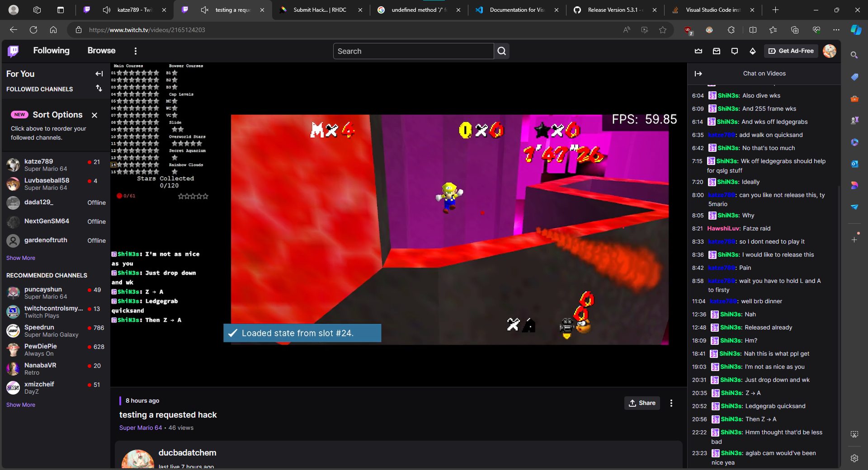
Task: Toggle the favorites star in the address bar
Action: tap(663, 30)
